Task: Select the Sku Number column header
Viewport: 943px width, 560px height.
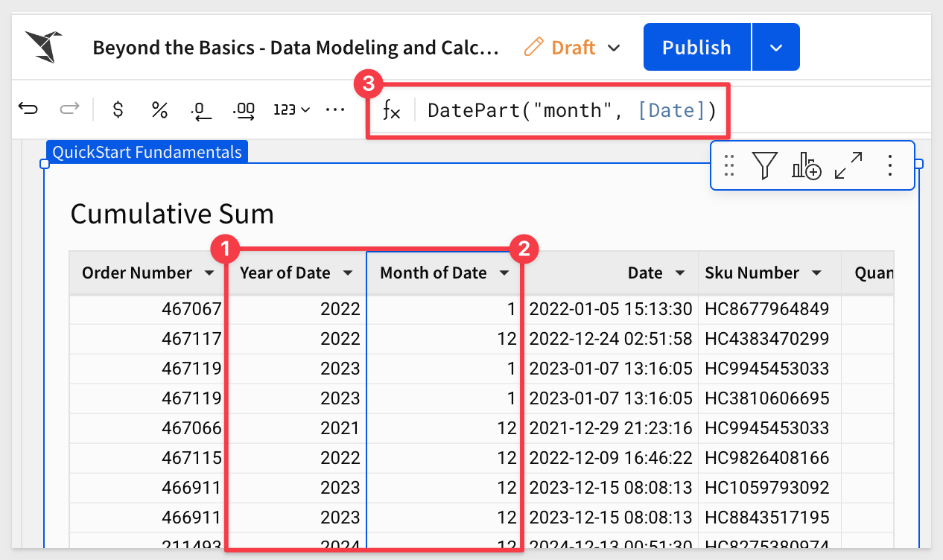Action: pyautogui.click(x=770, y=273)
